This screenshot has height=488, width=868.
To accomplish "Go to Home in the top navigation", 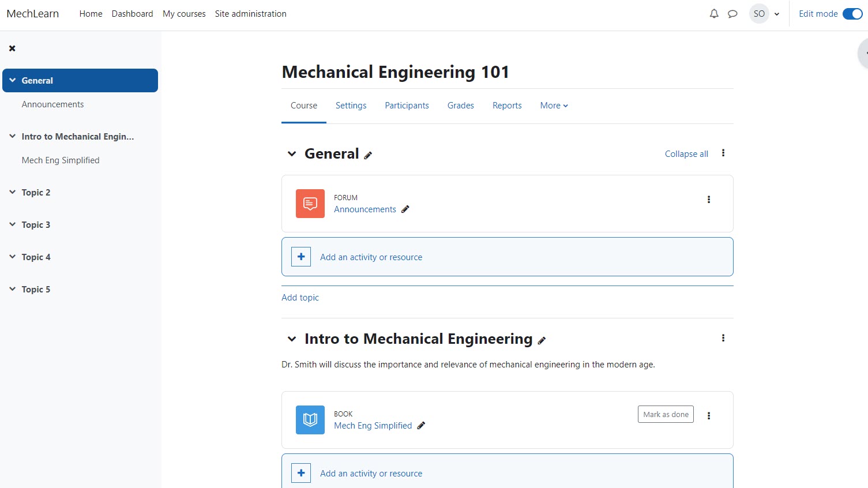I will (91, 14).
